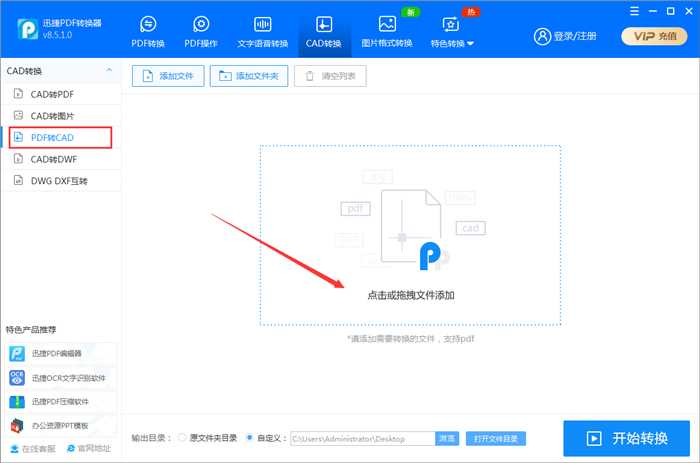Image resolution: width=700 pixels, height=463 pixels.
Task: Click the PDF compression software icon
Action: 17,402
